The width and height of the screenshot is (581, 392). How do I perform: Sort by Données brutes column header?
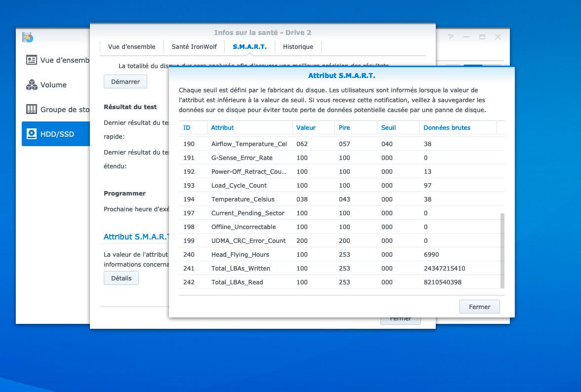tap(458, 128)
